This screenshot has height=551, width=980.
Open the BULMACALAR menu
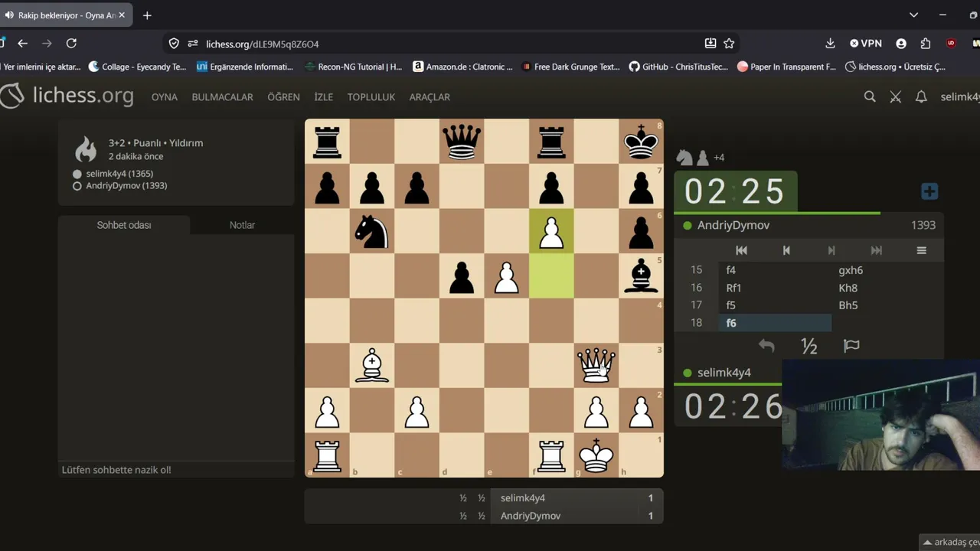pyautogui.click(x=222, y=97)
